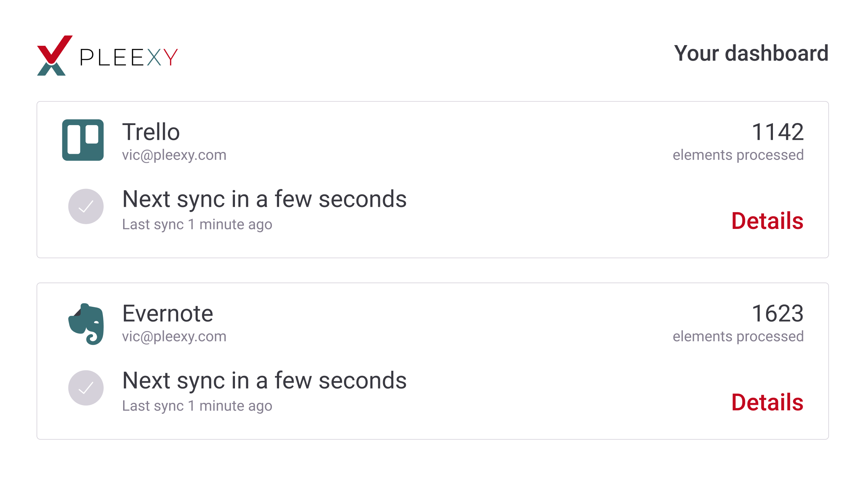The image size is (868, 492).
Task: Click the Evernote elephant icon
Action: tap(86, 324)
